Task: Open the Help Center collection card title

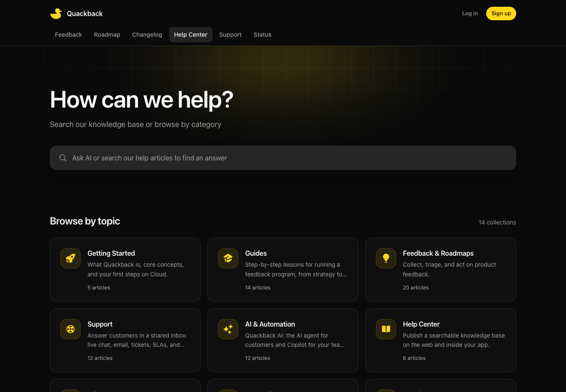Action: coord(421,324)
